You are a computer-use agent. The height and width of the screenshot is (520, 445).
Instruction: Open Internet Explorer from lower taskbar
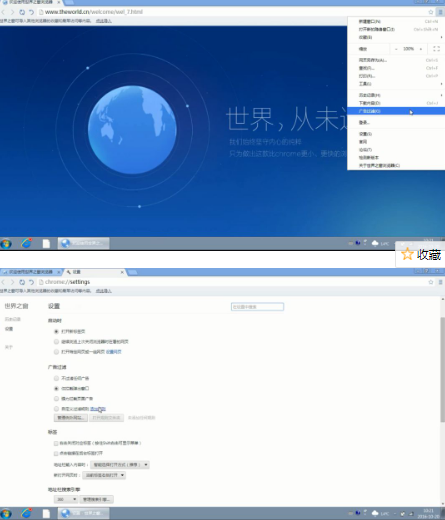click(x=26, y=513)
